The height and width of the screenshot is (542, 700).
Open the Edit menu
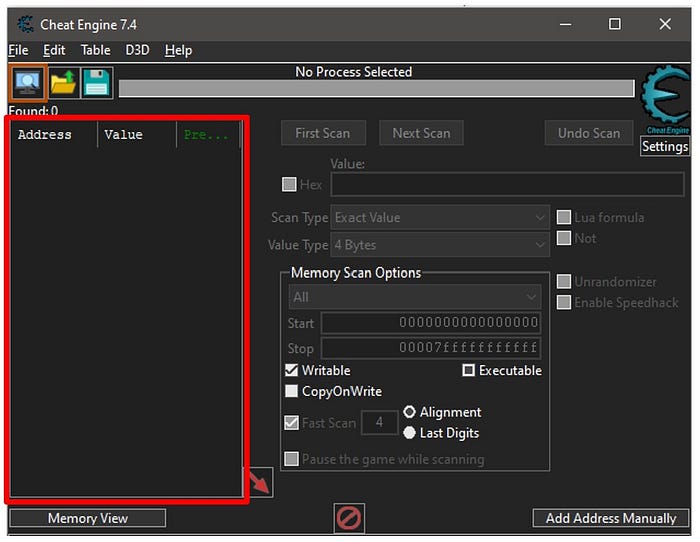coord(54,50)
